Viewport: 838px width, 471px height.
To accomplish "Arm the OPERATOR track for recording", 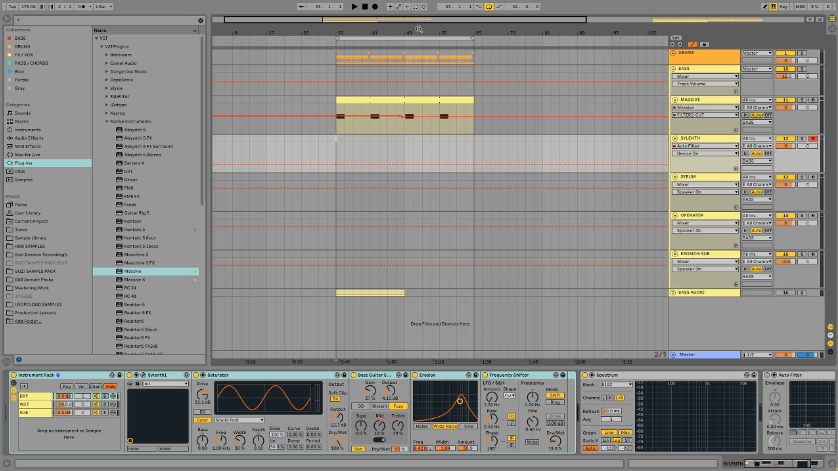I will 813,215.
